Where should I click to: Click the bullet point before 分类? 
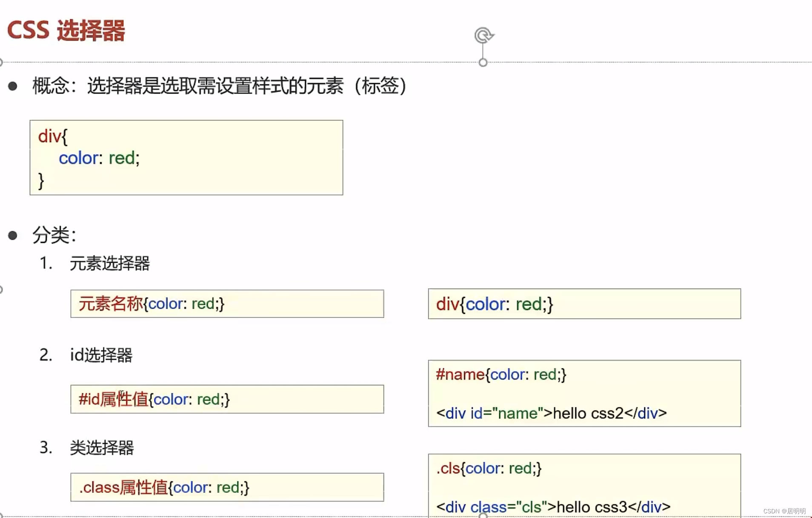tap(13, 235)
